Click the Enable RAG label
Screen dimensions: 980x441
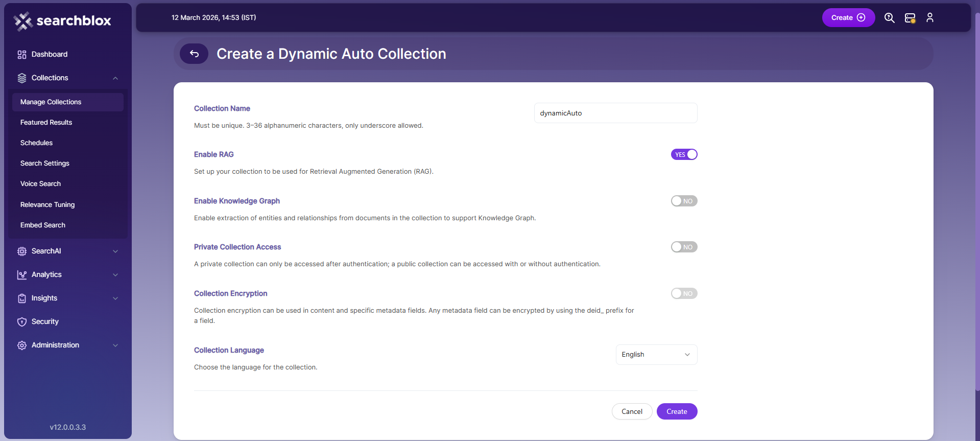pos(214,154)
